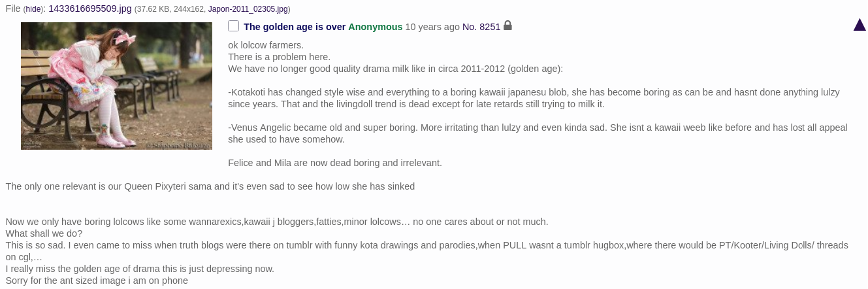Image resolution: width=868 pixels, height=289 pixels.
Task: Click the 10 years ago timestamp
Action: point(432,27)
